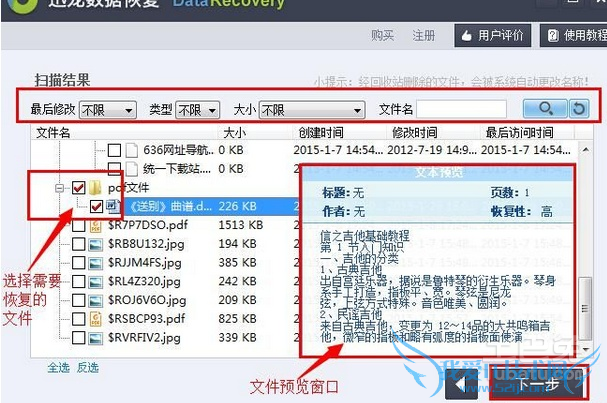Viewport: 607px width, 403px height.
Task: Check the $ROJ6V6O.jpg checkbox
Action: (79, 300)
